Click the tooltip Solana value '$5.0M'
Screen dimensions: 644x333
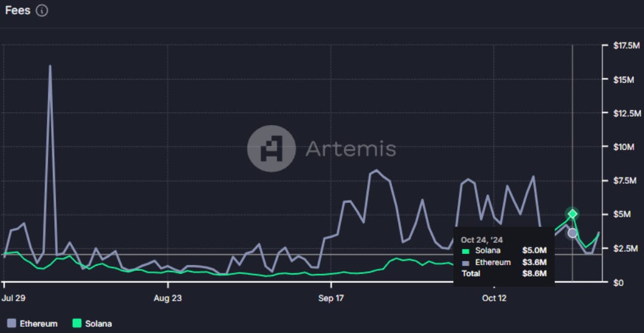pyautogui.click(x=534, y=250)
